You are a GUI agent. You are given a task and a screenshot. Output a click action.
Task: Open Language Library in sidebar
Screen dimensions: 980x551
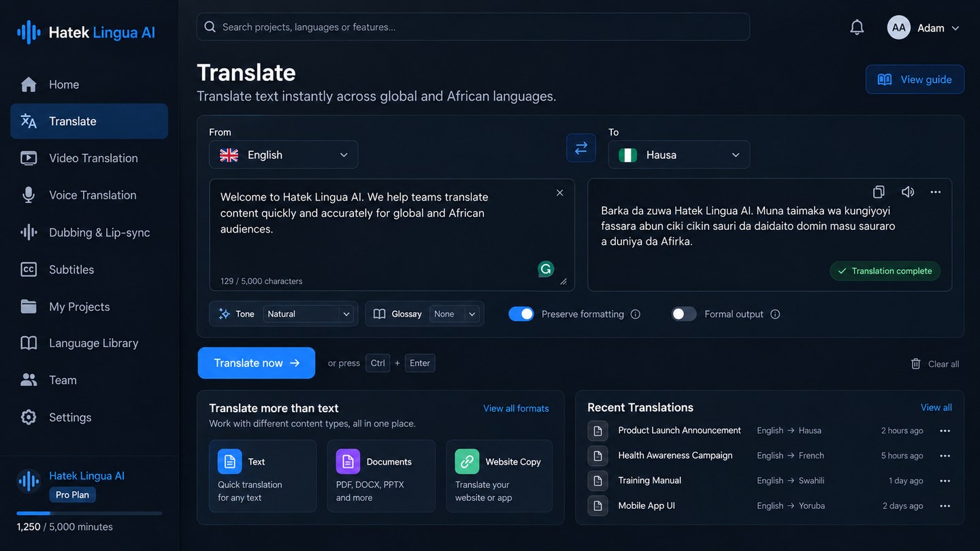[89, 344]
